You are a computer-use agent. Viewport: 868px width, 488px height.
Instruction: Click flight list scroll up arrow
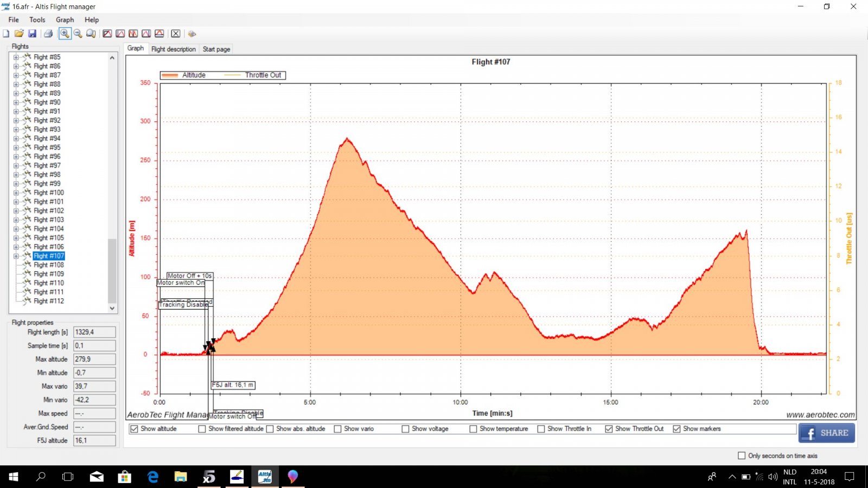112,57
